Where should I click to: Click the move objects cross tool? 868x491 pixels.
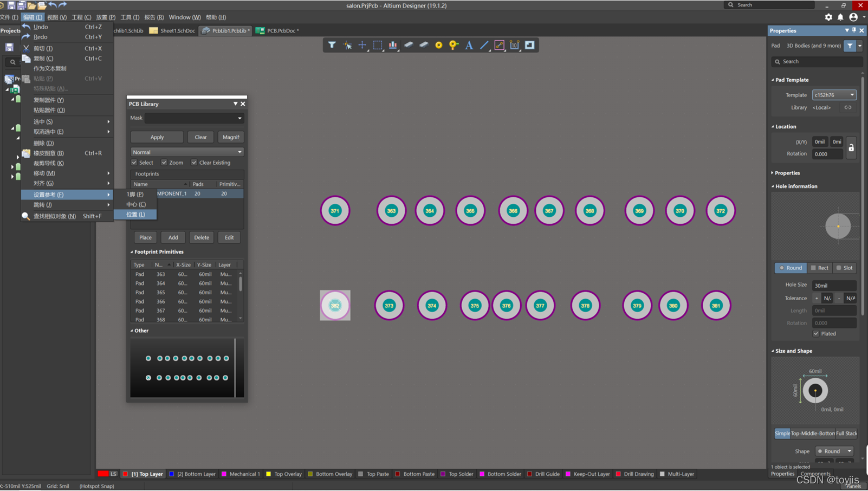(362, 45)
